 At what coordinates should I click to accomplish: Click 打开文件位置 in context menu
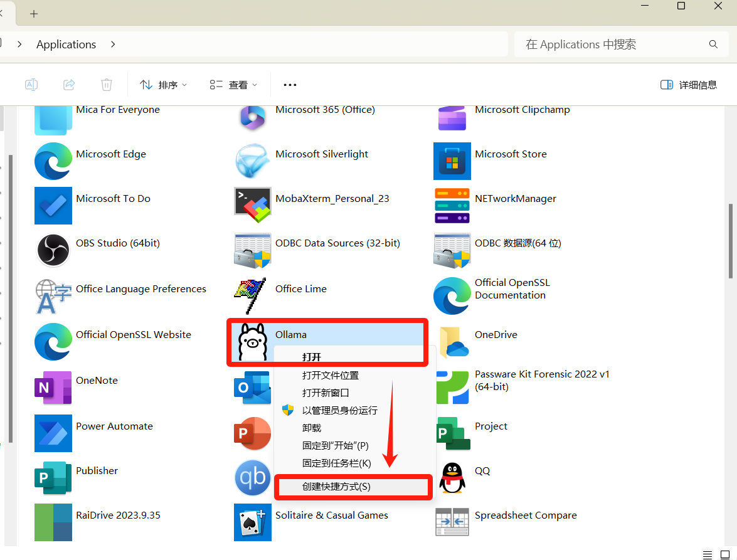330,375
